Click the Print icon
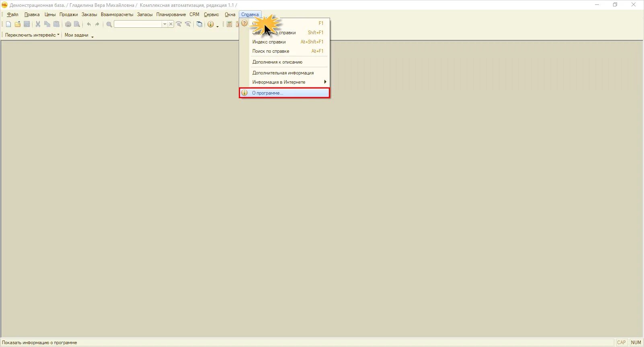This screenshot has width=644, height=347. click(68, 24)
